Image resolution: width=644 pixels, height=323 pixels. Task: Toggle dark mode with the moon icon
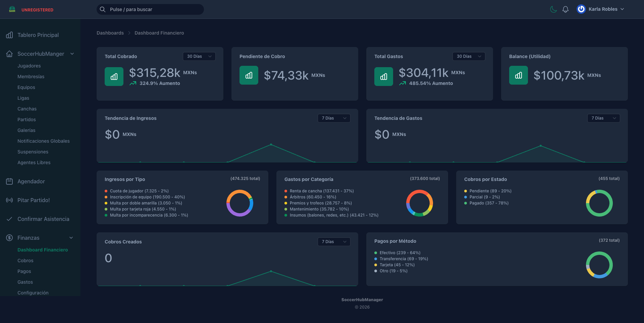point(553,9)
